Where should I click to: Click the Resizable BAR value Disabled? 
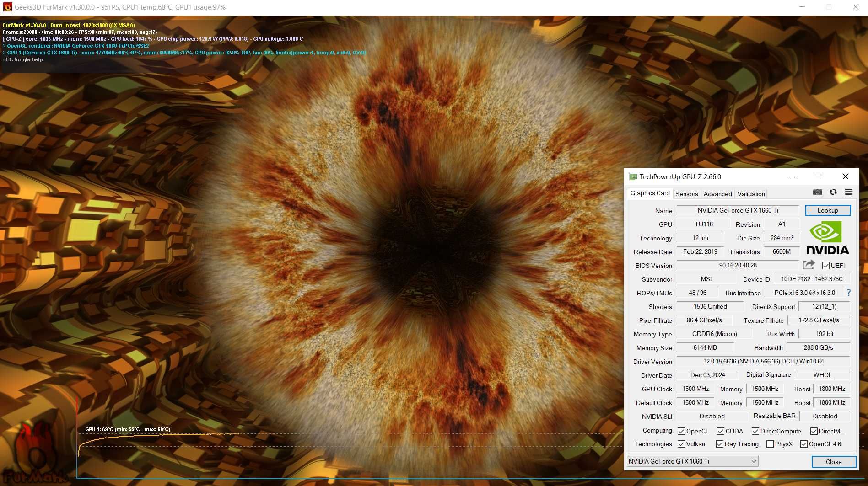point(825,416)
